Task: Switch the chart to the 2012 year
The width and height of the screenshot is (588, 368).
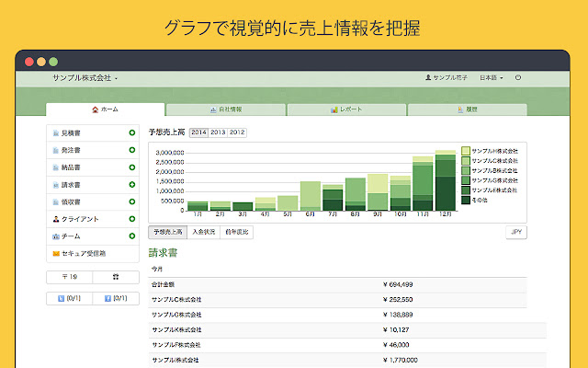Action: tap(237, 132)
